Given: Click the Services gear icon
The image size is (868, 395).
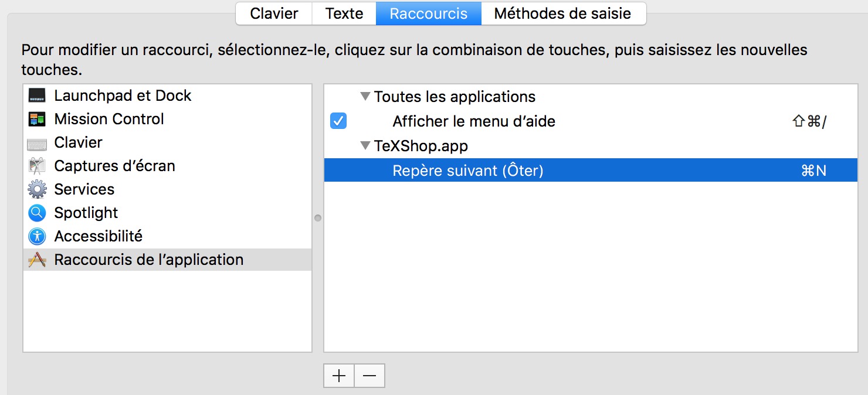Looking at the screenshot, I should tap(37, 189).
